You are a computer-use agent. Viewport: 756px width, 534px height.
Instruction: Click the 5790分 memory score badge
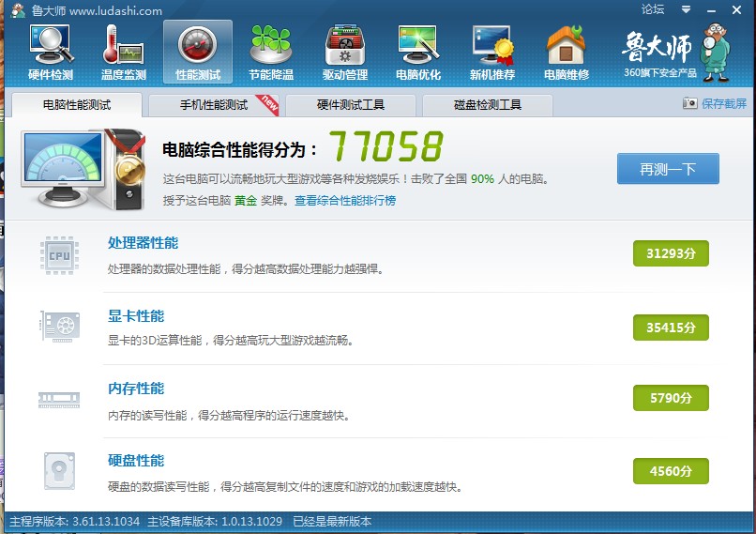[671, 398]
